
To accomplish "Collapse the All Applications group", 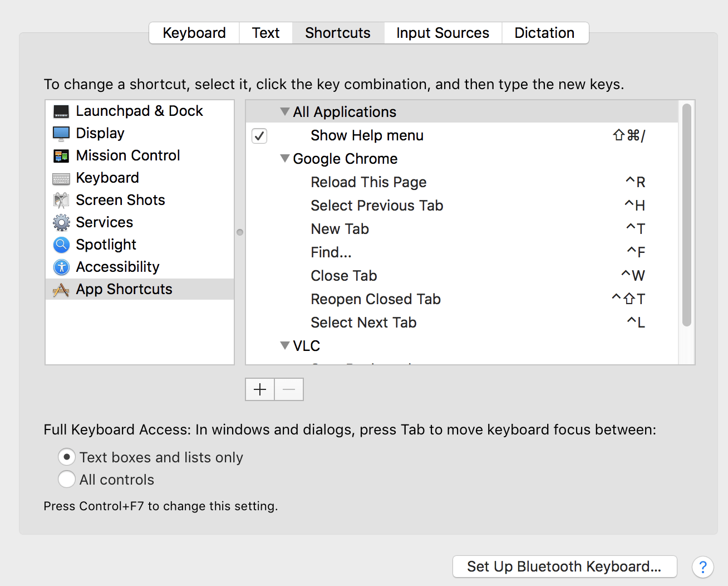I will (x=285, y=112).
